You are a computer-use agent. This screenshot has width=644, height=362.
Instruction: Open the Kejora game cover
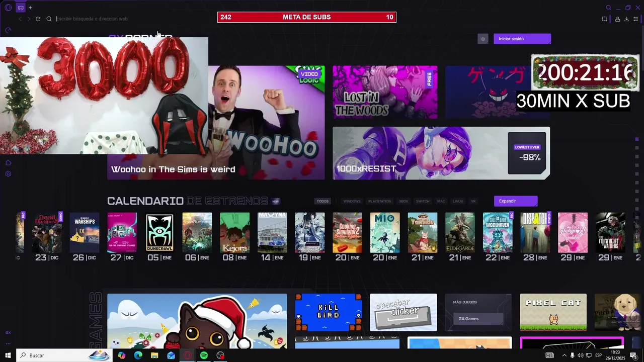pyautogui.click(x=234, y=232)
